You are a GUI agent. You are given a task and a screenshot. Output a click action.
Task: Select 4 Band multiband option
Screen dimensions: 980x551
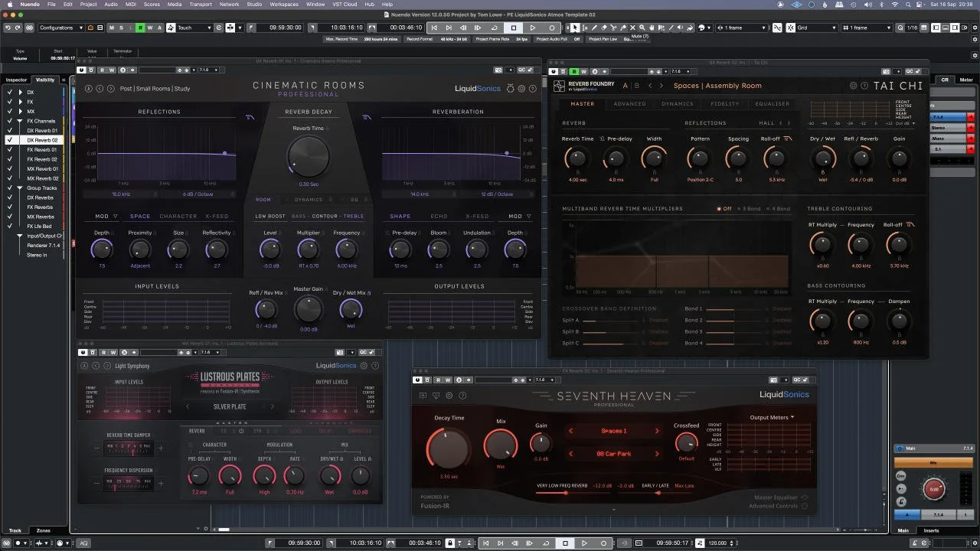coord(779,209)
